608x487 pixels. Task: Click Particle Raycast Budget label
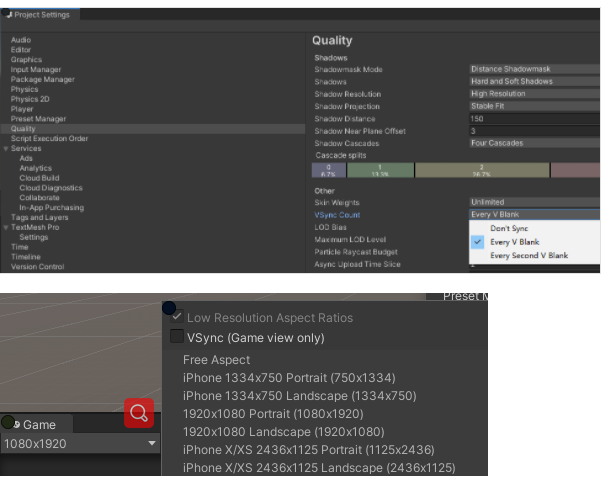pos(356,252)
